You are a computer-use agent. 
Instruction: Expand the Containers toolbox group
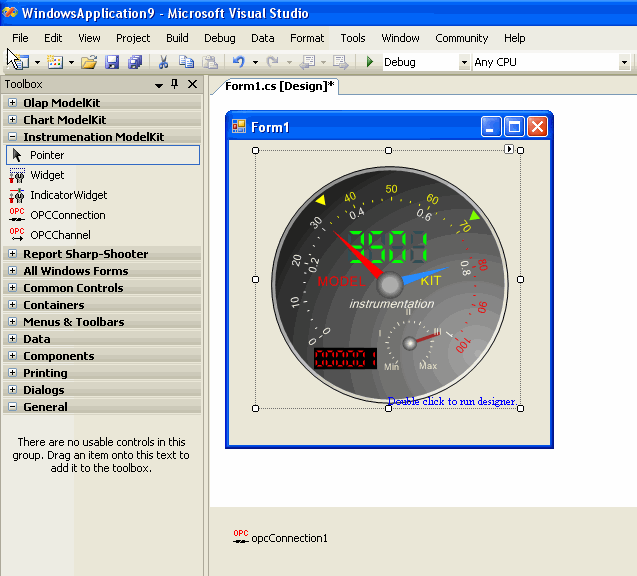click(13, 305)
